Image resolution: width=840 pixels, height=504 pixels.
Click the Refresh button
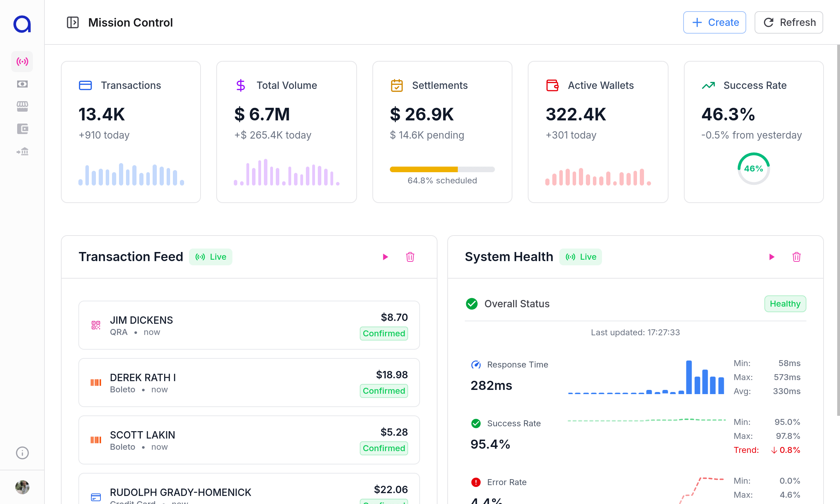(789, 22)
